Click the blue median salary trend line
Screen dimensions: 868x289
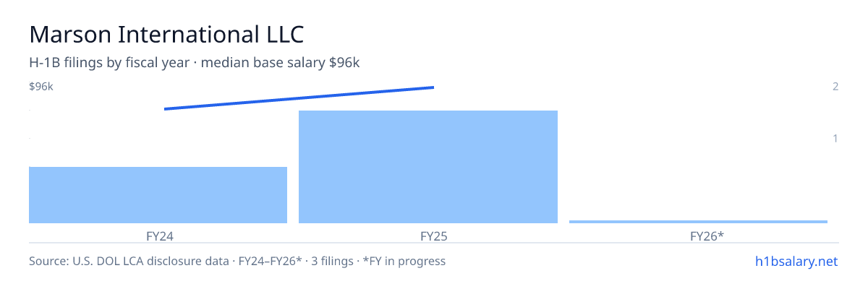click(x=299, y=98)
